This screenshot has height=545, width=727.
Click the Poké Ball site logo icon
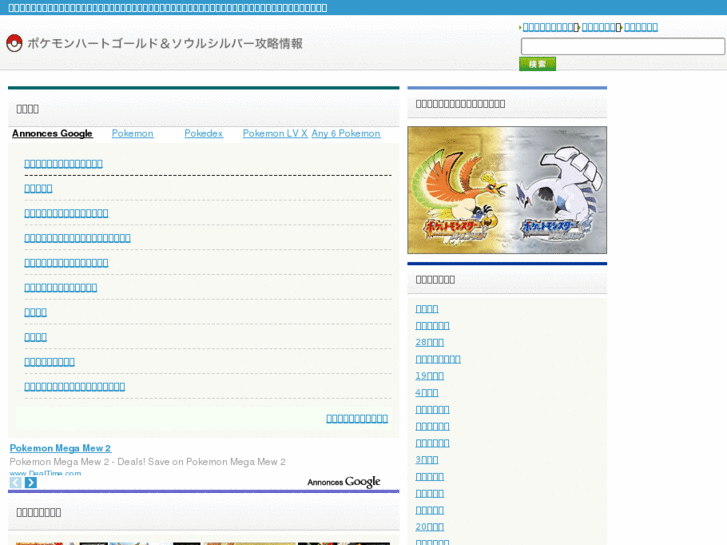[x=14, y=43]
